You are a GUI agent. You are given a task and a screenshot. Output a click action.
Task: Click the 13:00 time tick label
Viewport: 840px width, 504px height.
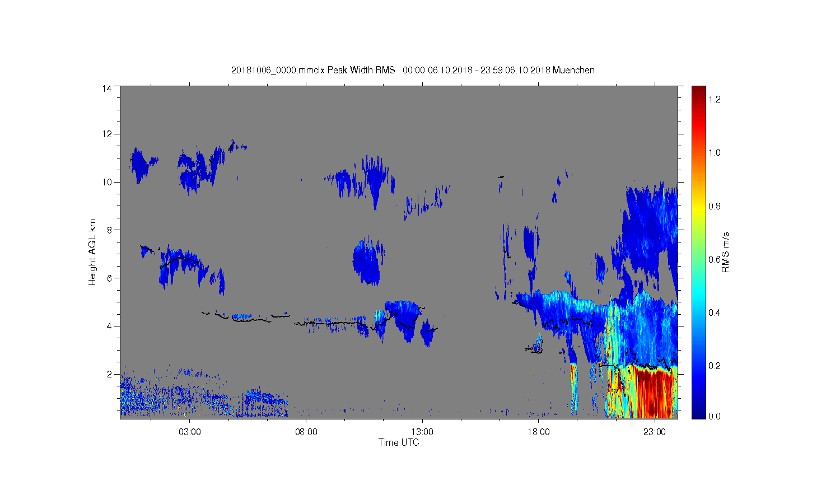click(422, 432)
